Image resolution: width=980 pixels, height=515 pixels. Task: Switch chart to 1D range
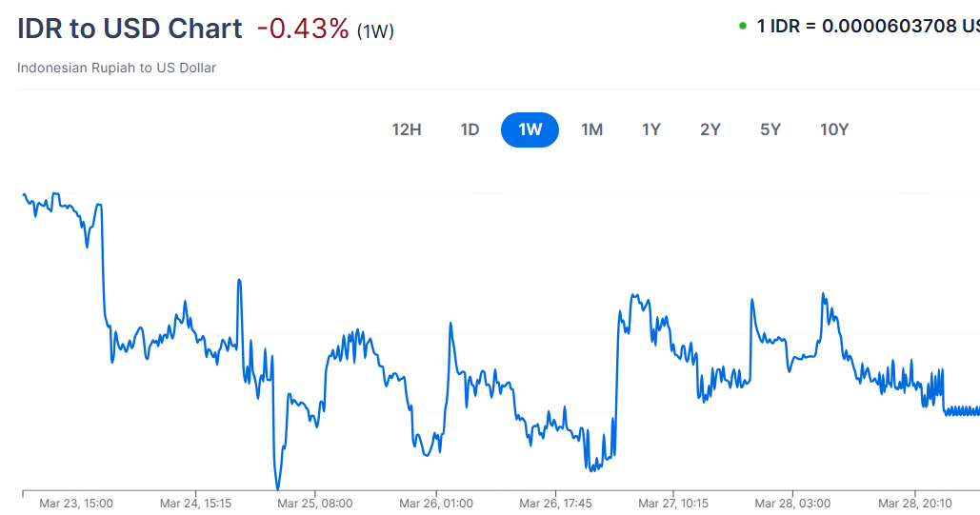pyautogui.click(x=470, y=129)
